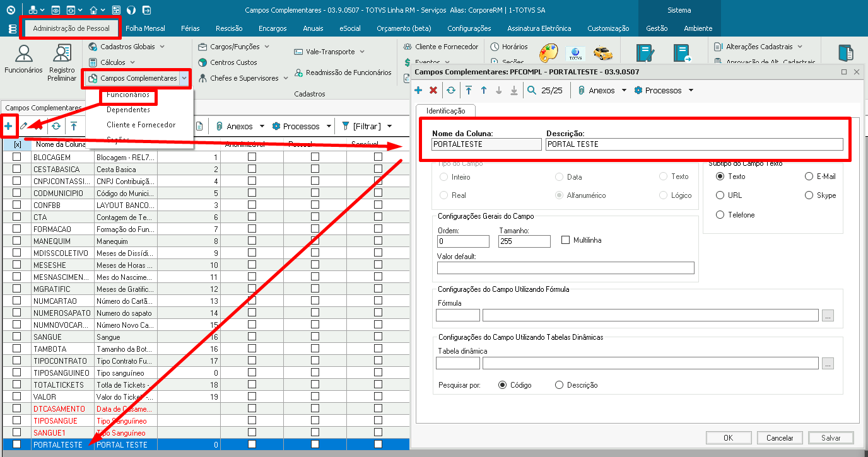Select the Identificação tab in dialog
This screenshot has height=457, width=868.
(x=446, y=111)
